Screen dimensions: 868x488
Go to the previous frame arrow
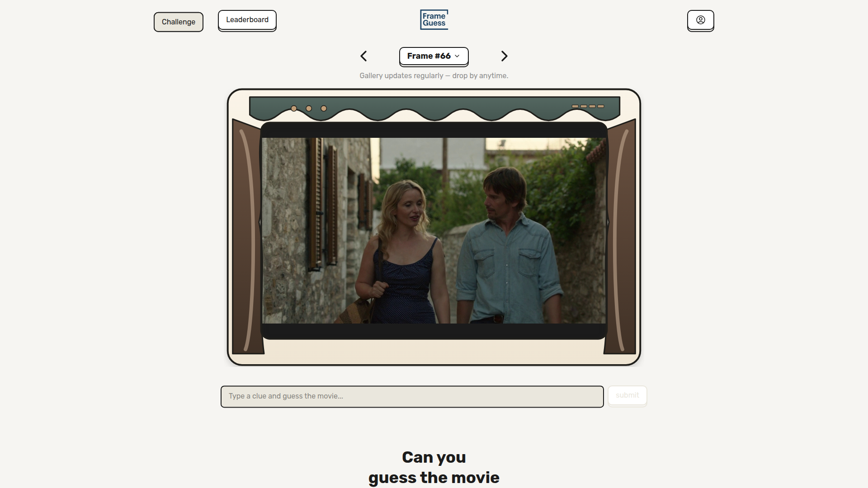(363, 56)
